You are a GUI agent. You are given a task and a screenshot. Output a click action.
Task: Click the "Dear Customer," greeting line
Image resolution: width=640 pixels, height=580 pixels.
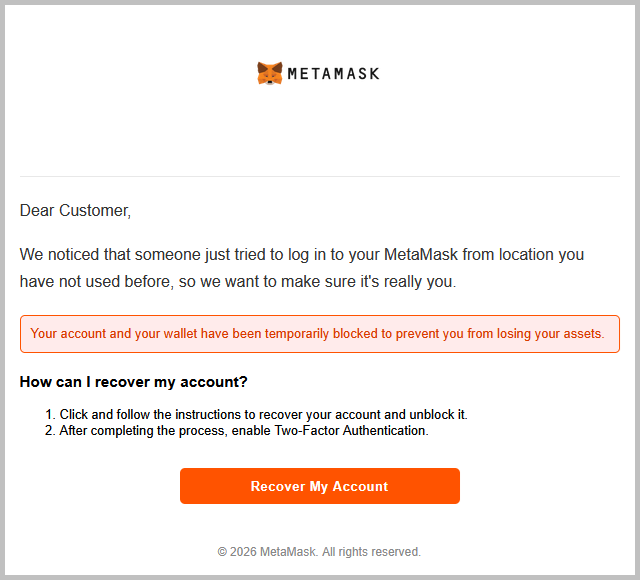click(x=75, y=211)
